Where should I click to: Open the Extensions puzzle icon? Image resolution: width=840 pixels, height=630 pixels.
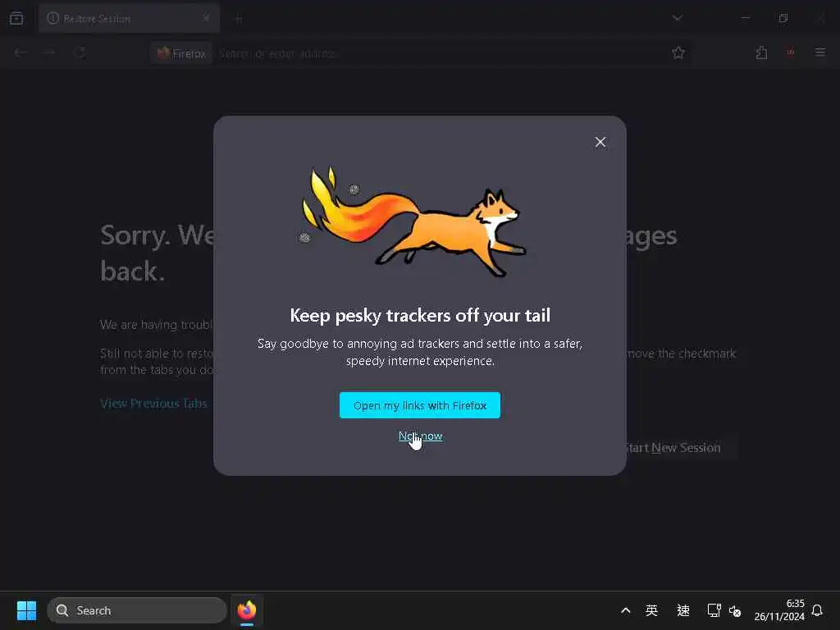tap(761, 53)
